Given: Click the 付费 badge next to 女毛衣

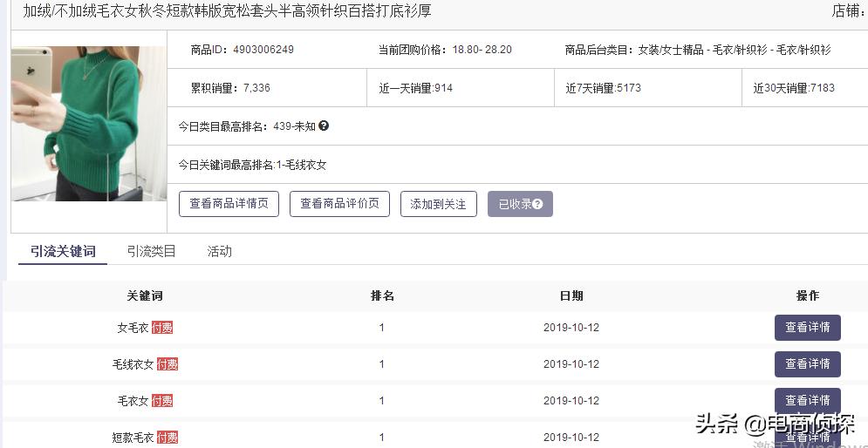Looking at the screenshot, I should tap(162, 328).
